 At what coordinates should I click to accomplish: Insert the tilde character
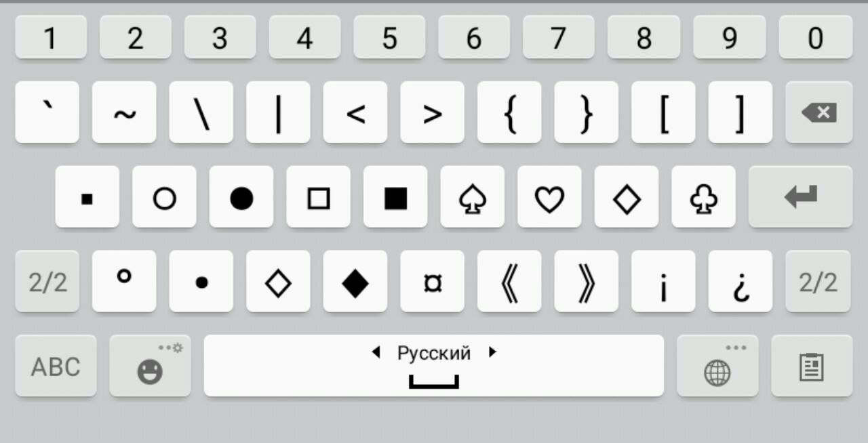124,112
